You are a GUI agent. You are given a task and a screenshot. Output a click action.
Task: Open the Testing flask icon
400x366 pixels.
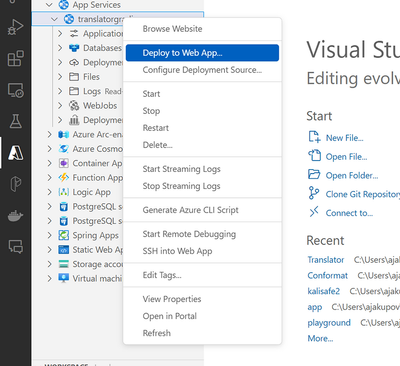click(x=15, y=121)
